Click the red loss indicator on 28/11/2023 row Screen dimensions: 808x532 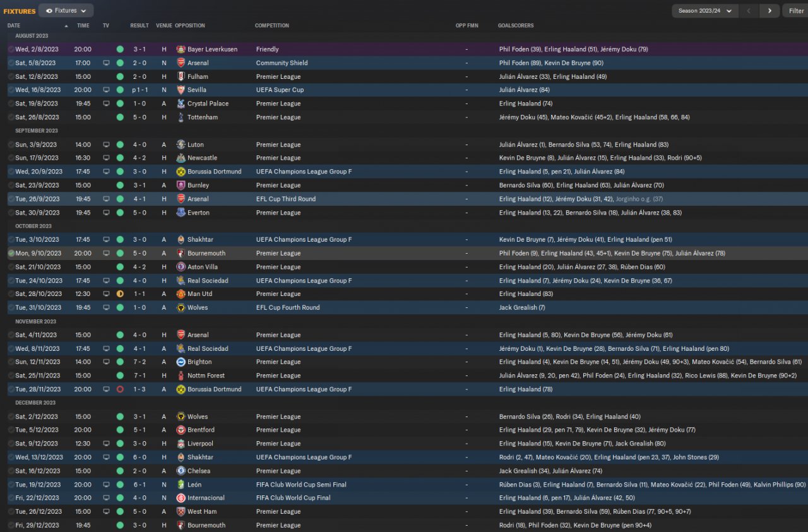pos(120,389)
